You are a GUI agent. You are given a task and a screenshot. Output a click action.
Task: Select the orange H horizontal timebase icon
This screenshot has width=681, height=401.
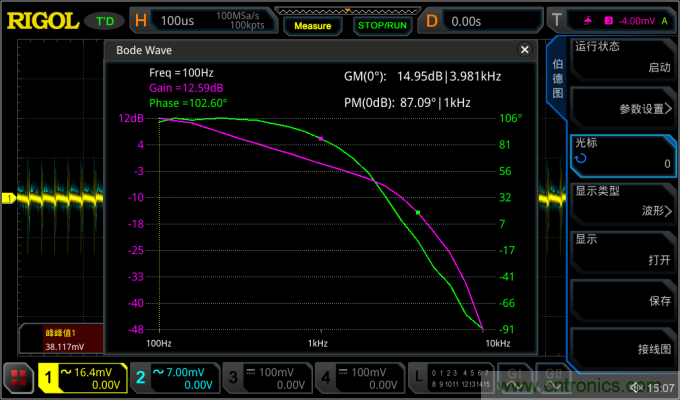[140, 19]
